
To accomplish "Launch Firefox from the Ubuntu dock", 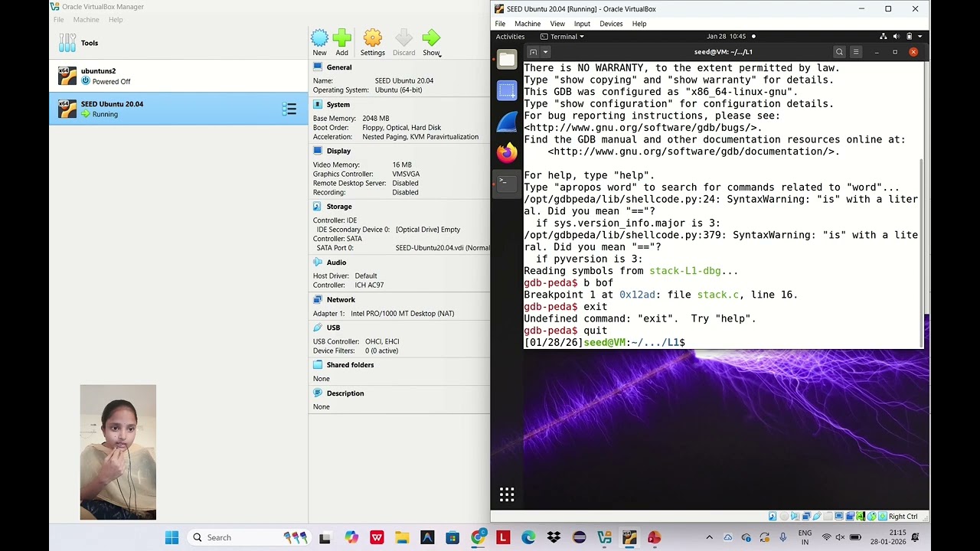I will tap(507, 153).
